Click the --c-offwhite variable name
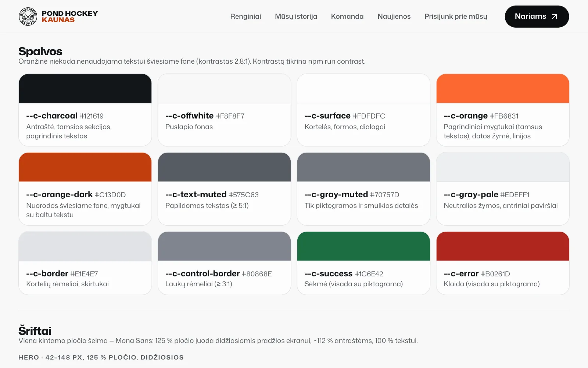Screen dimensions: 588x368 pyautogui.click(x=189, y=116)
